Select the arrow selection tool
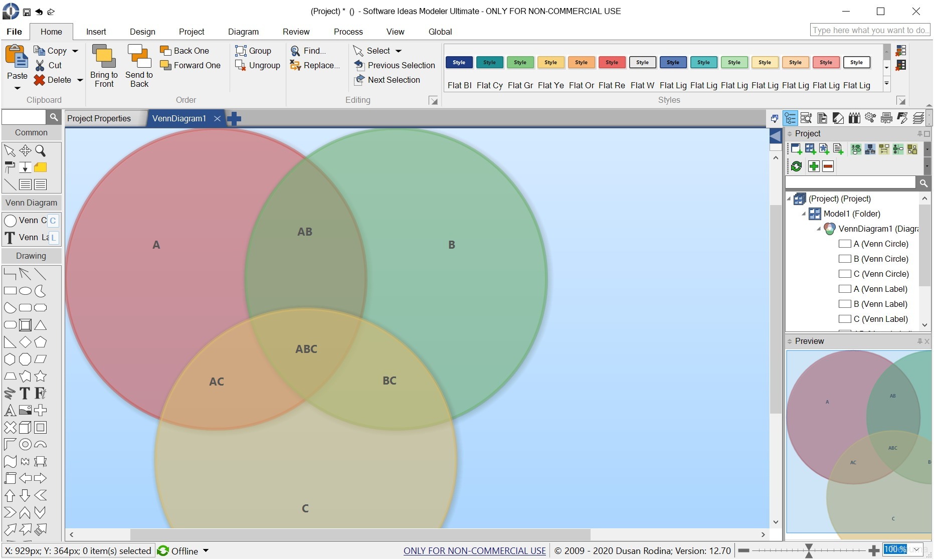This screenshot has height=560, width=934. 10,150
